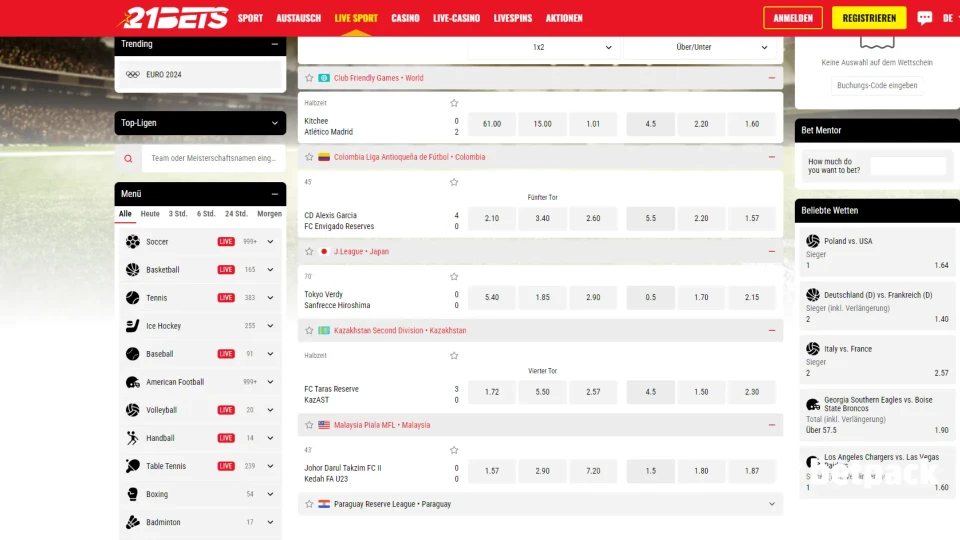Open the LIVESPINS nav item

512,18
